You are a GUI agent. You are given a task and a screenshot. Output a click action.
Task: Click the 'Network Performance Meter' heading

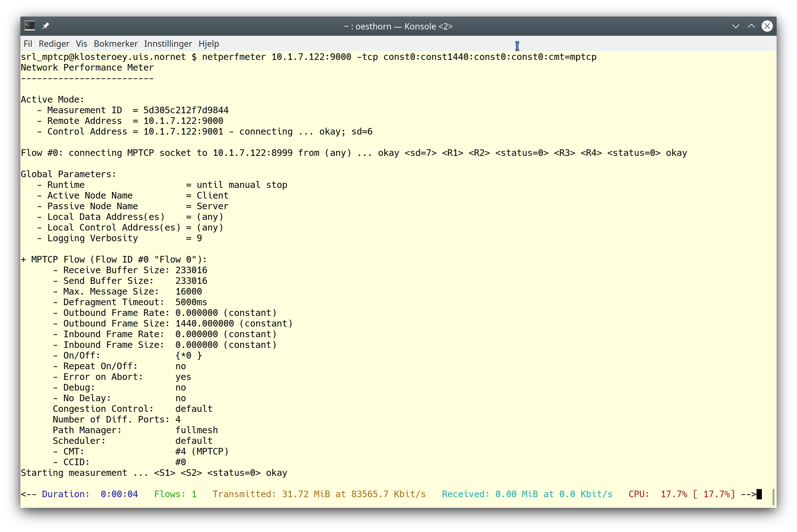87,67
